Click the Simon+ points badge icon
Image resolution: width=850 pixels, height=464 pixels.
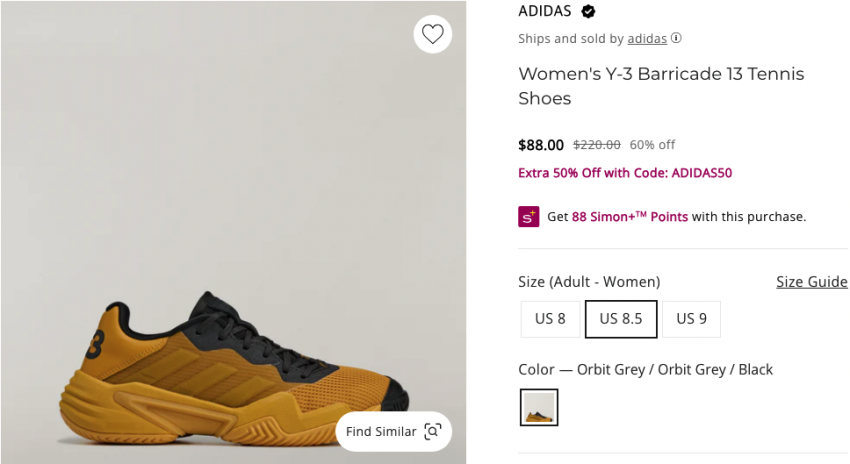[528, 216]
